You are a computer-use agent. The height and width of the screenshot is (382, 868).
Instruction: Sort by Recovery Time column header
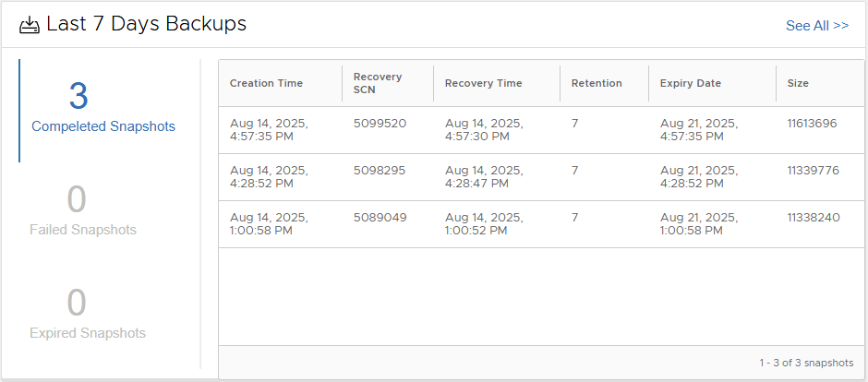click(483, 83)
